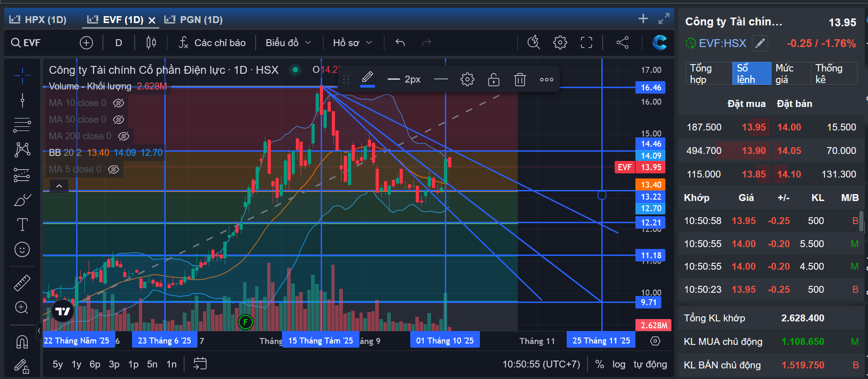The image size is (868, 379).
Task: Set the range to 3p
Action: pyautogui.click(x=114, y=364)
